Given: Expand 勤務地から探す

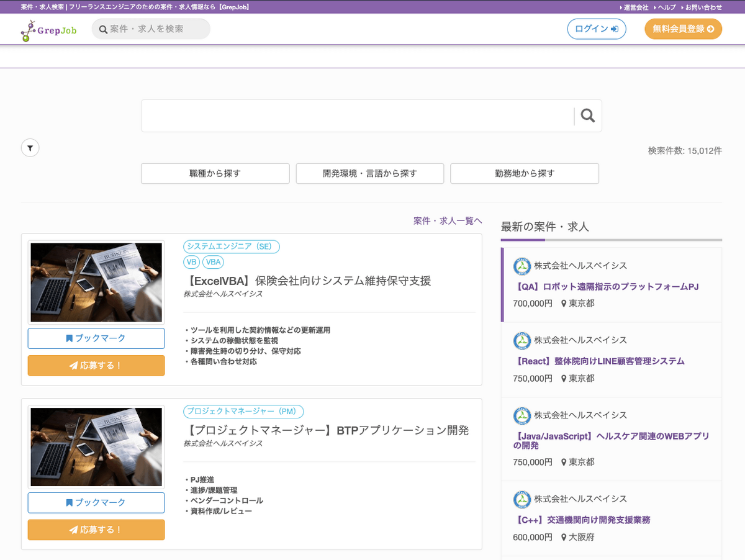Looking at the screenshot, I should [x=525, y=174].
